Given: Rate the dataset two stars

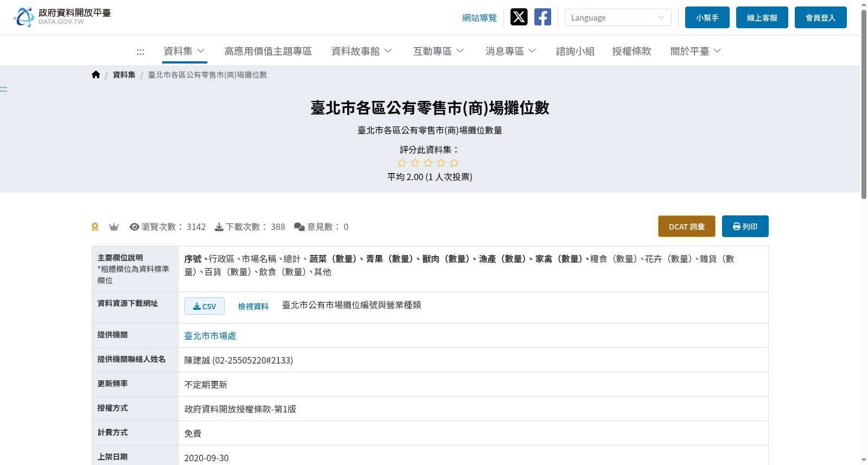Looking at the screenshot, I should click(x=415, y=163).
